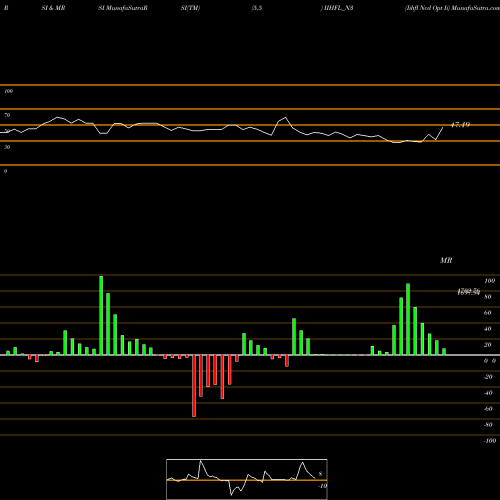The width and height of the screenshot is (500, 500).
Task: Select the IIHFL_N3 symbol text in header
Action: coord(338,8)
